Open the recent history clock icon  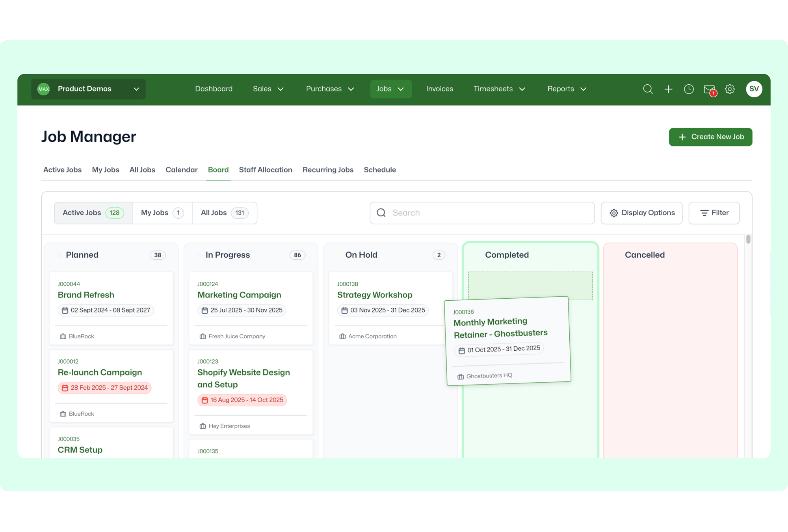[x=689, y=89]
